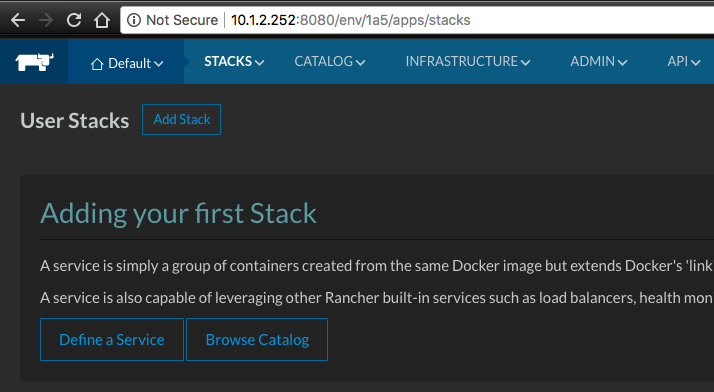
Task: Click the CATALOG menu label
Action: tap(323, 61)
